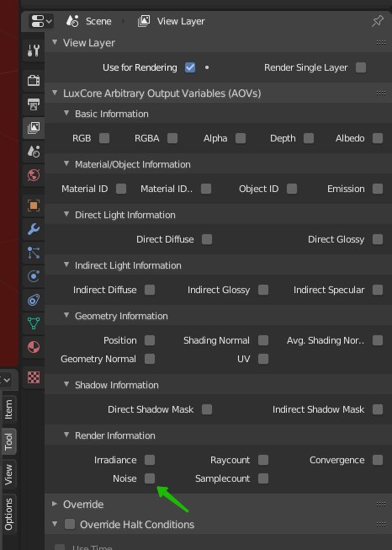Screen dimensions: 392x550
Task: Collapse the Render Information subpanel
Action: click(x=66, y=435)
